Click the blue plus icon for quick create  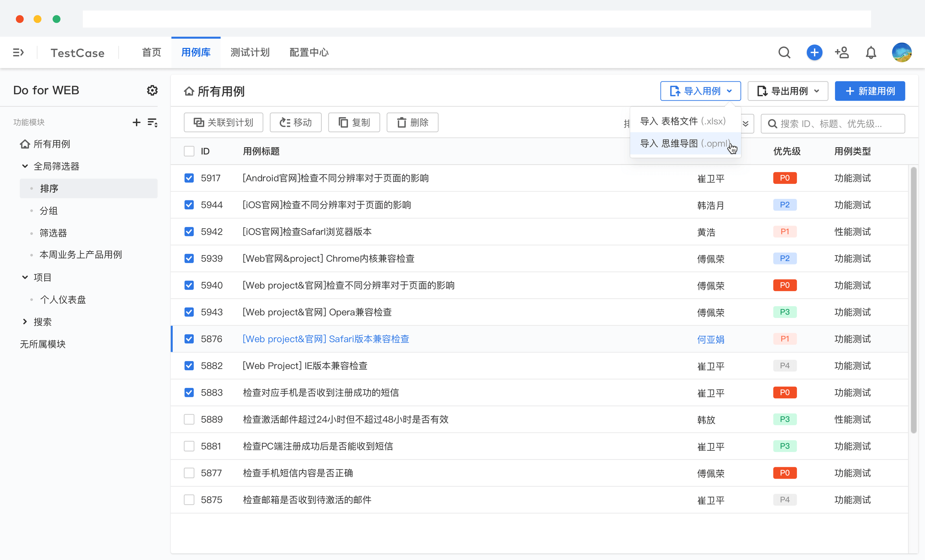coord(814,52)
